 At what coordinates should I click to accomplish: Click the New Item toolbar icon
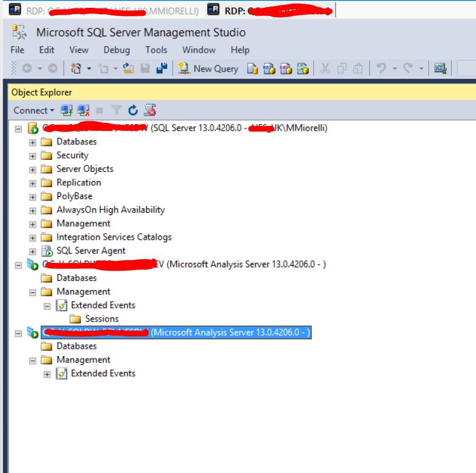point(104,68)
